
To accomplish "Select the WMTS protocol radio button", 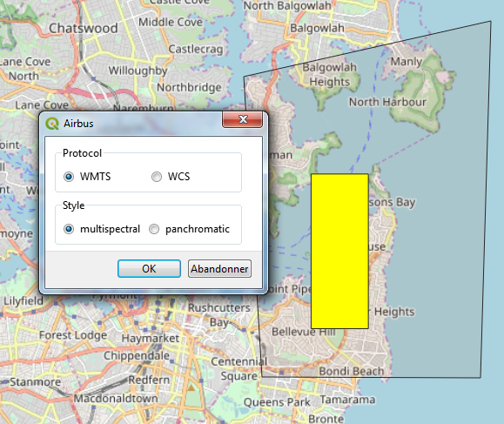I will [x=69, y=177].
